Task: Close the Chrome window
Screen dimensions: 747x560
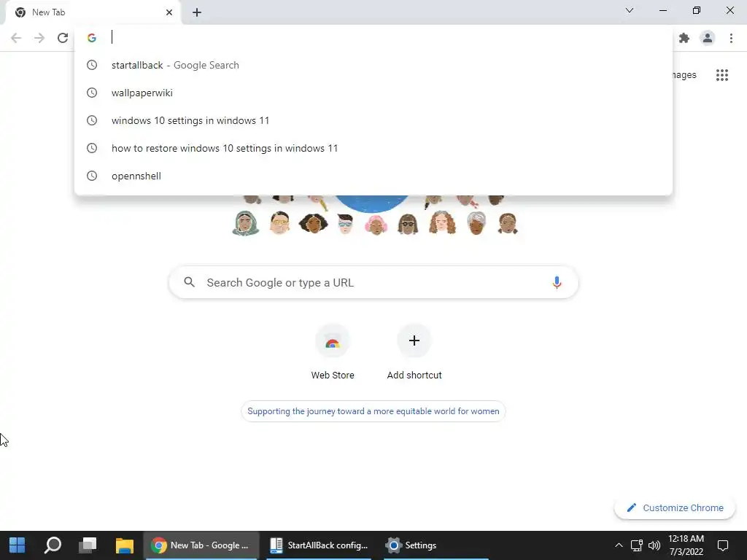Action: (729, 10)
